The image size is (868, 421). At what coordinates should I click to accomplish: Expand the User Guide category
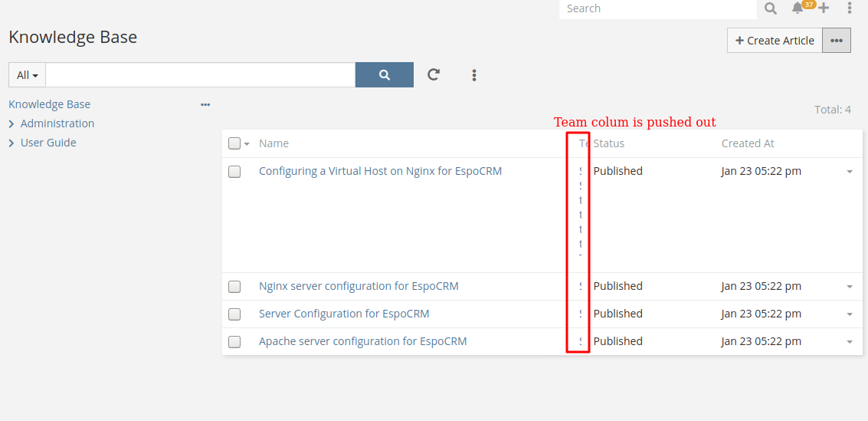[11, 143]
